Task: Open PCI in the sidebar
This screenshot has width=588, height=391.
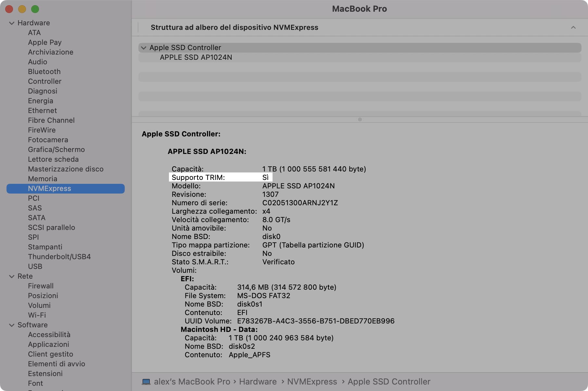Action: 33,198
